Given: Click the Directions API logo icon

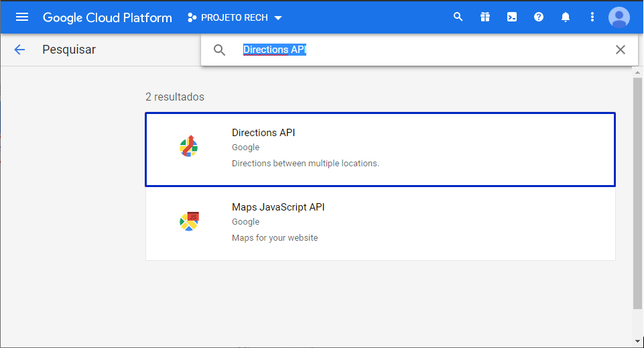Looking at the screenshot, I should 189,147.
